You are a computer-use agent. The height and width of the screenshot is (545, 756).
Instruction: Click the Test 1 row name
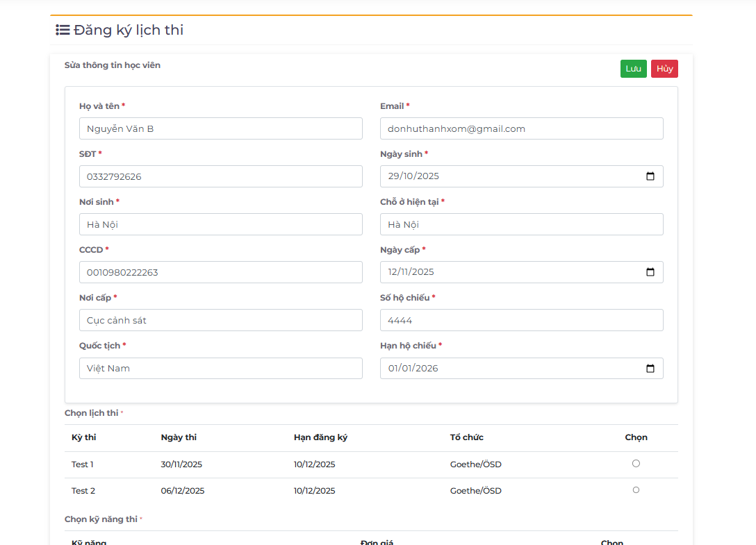pyautogui.click(x=83, y=464)
